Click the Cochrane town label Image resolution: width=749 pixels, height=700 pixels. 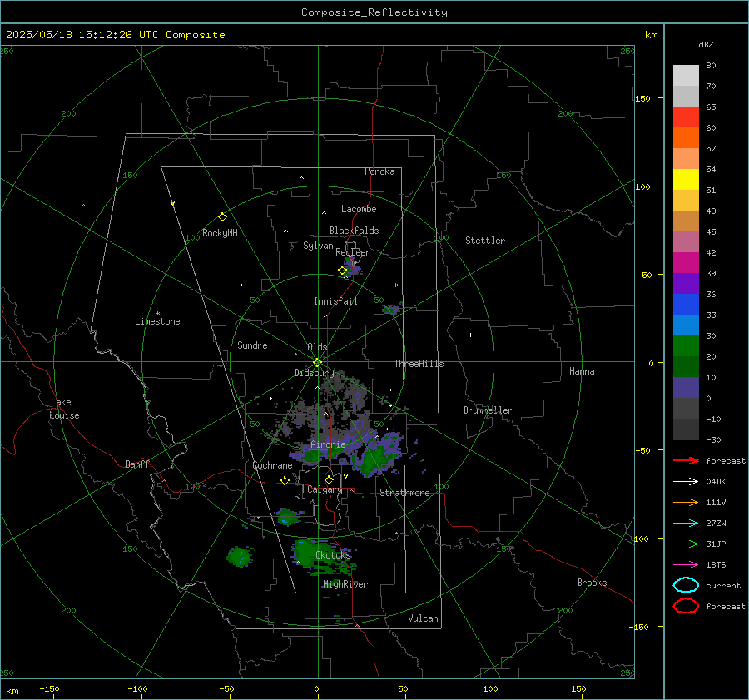point(272,465)
